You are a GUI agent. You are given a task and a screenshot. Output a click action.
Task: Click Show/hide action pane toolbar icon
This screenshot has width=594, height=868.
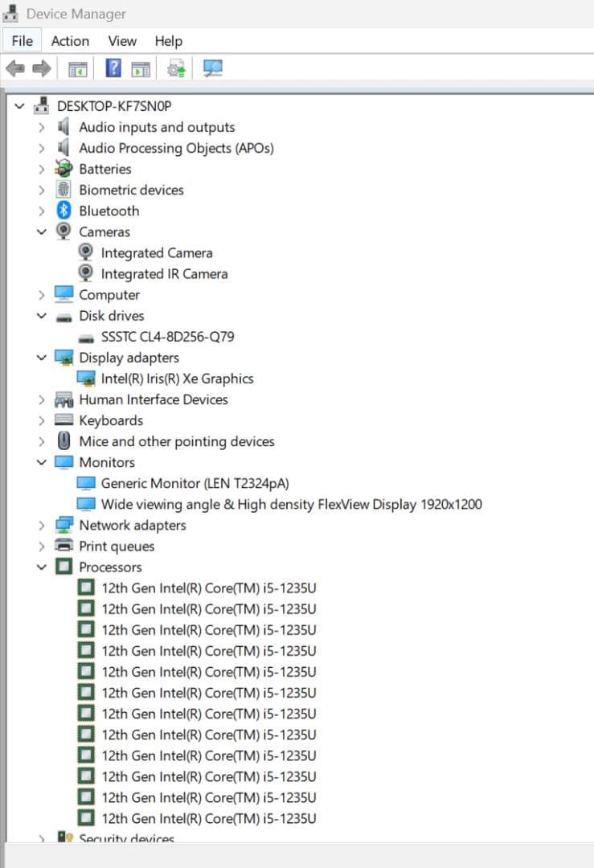pyautogui.click(x=141, y=69)
